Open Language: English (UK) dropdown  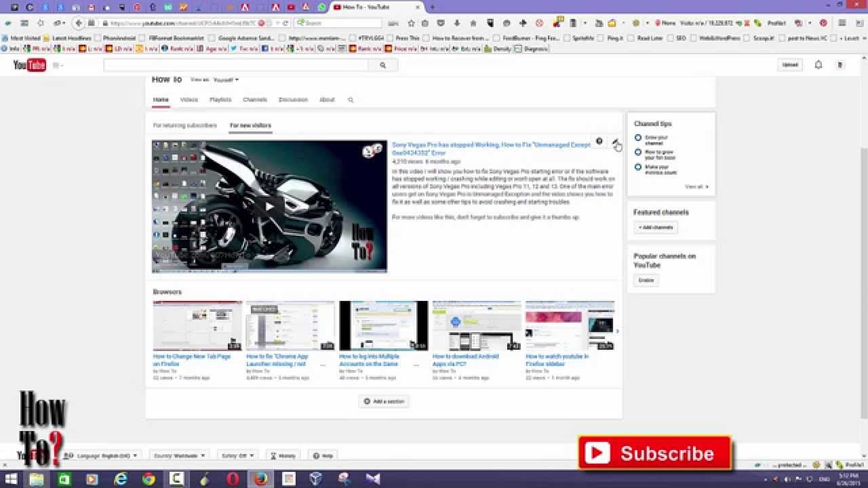[x=100, y=455]
